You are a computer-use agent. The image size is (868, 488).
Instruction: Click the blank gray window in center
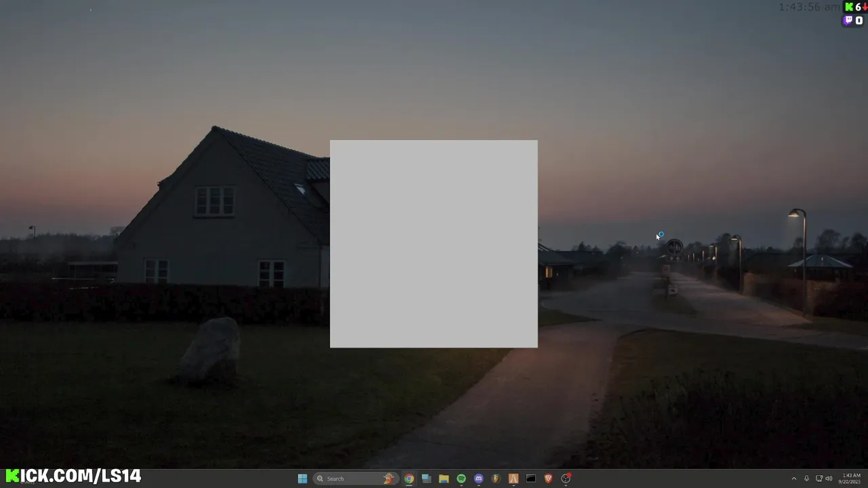(x=434, y=244)
